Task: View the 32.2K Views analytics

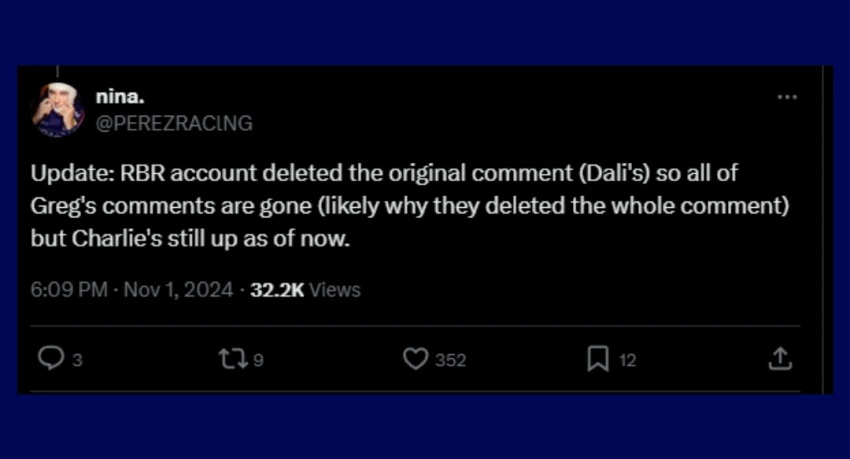Action: coord(305,290)
